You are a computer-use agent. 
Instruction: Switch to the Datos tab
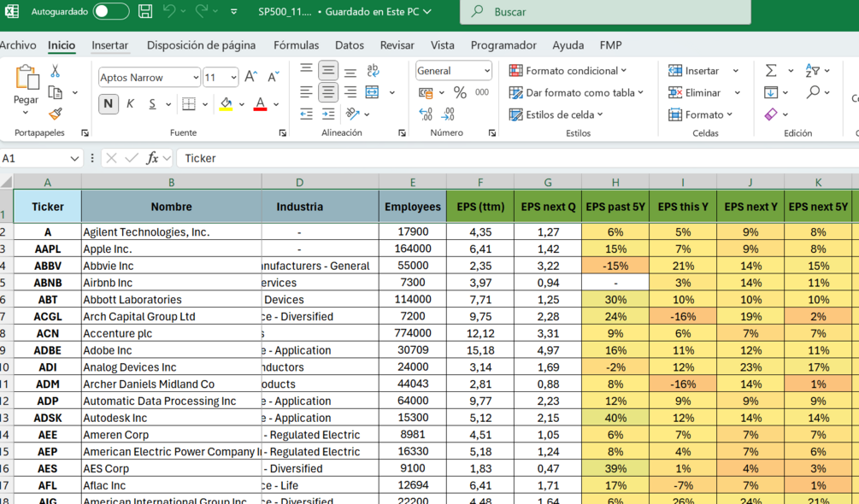point(350,45)
